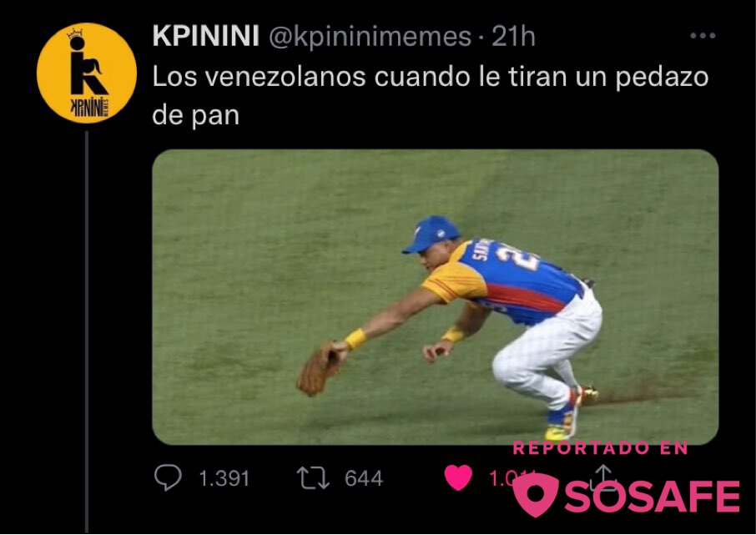Click the reply speech bubble icon
Screen dimensions: 756x535
pos(168,477)
